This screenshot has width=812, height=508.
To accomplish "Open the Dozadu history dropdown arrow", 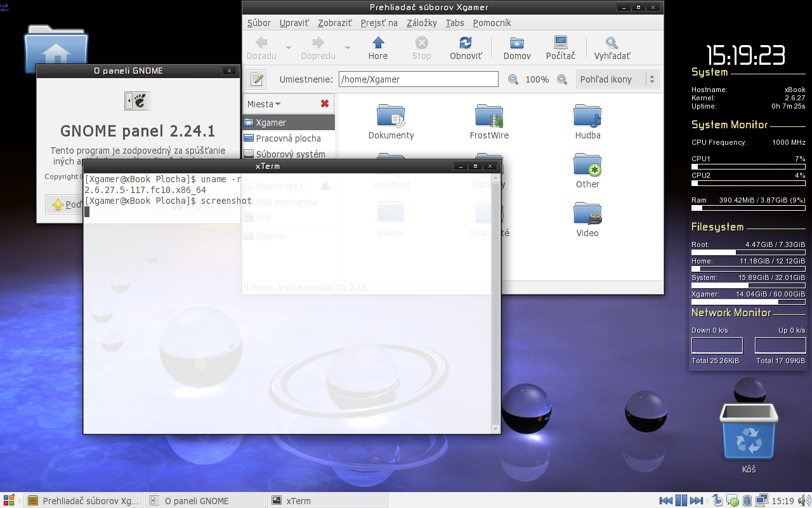I will pyautogui.click(x=288, y=48).
